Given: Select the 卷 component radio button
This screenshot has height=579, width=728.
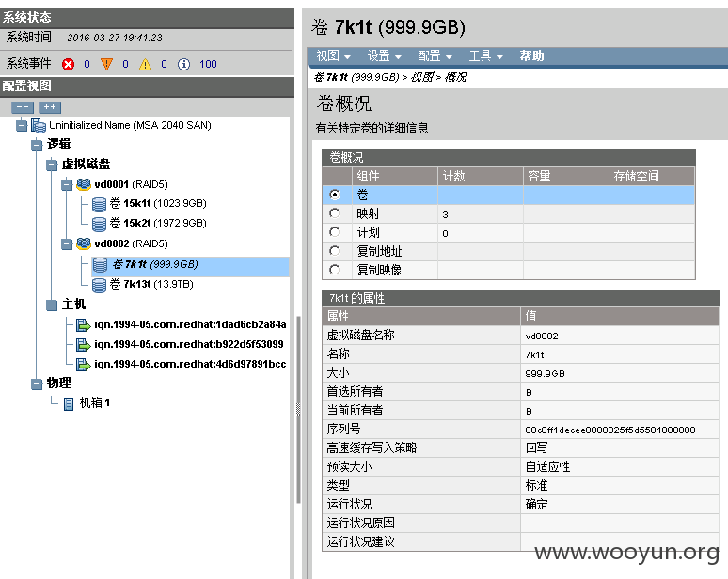Looking at the screenshot, I should point(334,195).
